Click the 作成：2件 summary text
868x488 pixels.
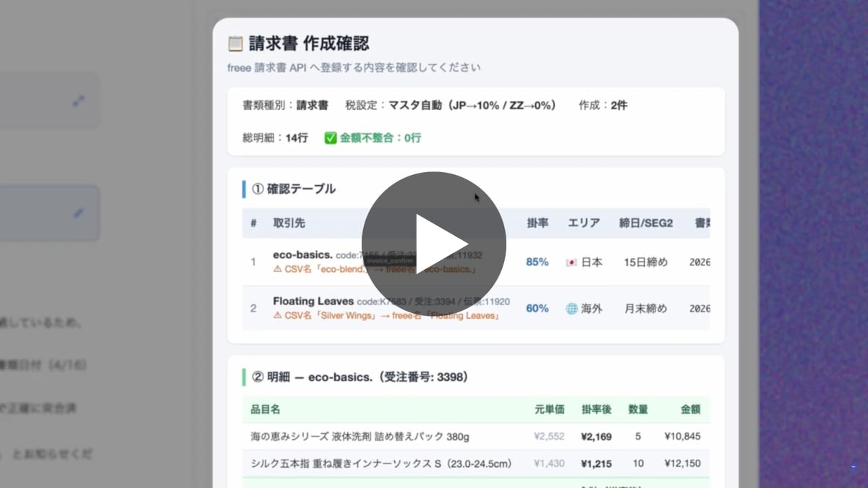click(x=603, y=105)
